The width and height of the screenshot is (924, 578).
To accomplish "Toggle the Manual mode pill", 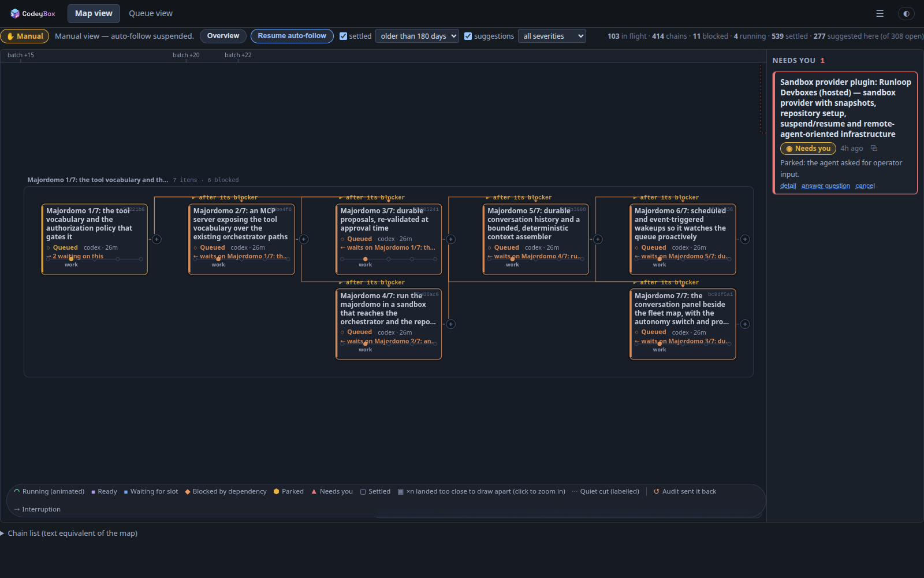I will (25, 36).
